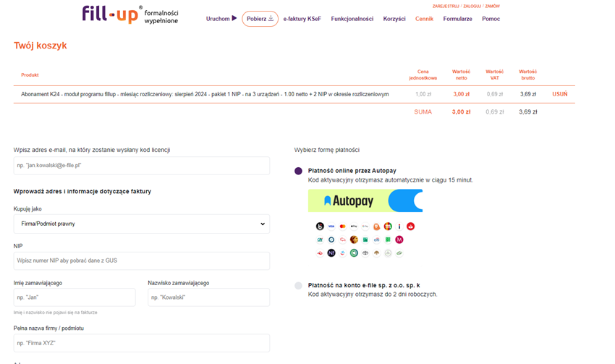Click the Bank Millennium M icon

(x=399, y=240)
